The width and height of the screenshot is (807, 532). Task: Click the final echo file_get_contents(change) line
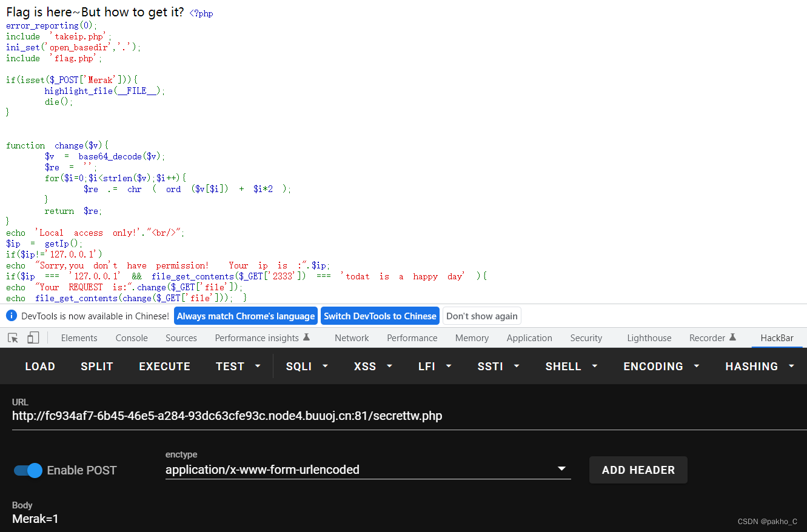(x=127, y=298)
